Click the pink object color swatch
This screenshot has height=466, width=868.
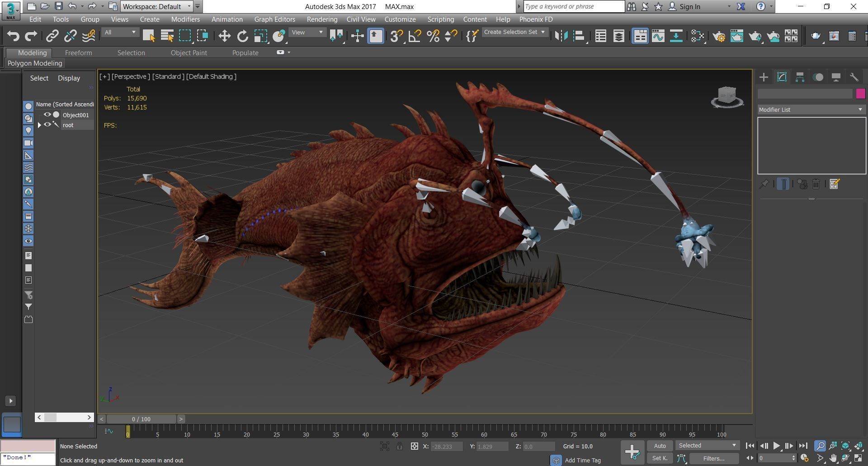[860, 94]
